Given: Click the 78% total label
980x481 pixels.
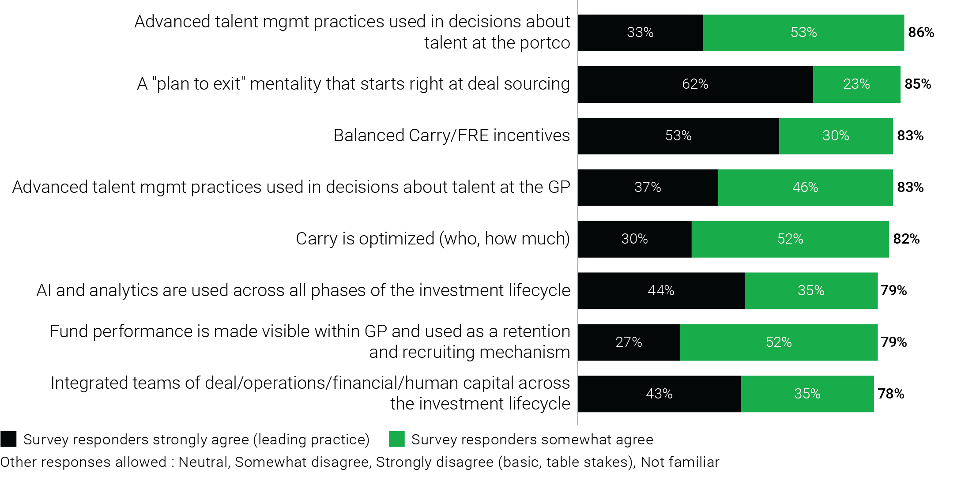Looking at the screenshot, I should 891,394.
